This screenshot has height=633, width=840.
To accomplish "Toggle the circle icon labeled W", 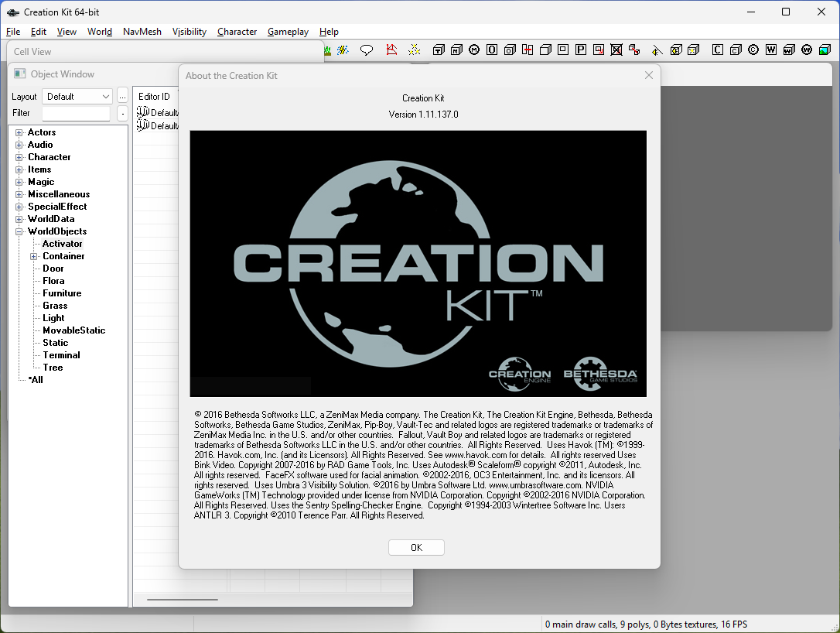I will (807, 50).
